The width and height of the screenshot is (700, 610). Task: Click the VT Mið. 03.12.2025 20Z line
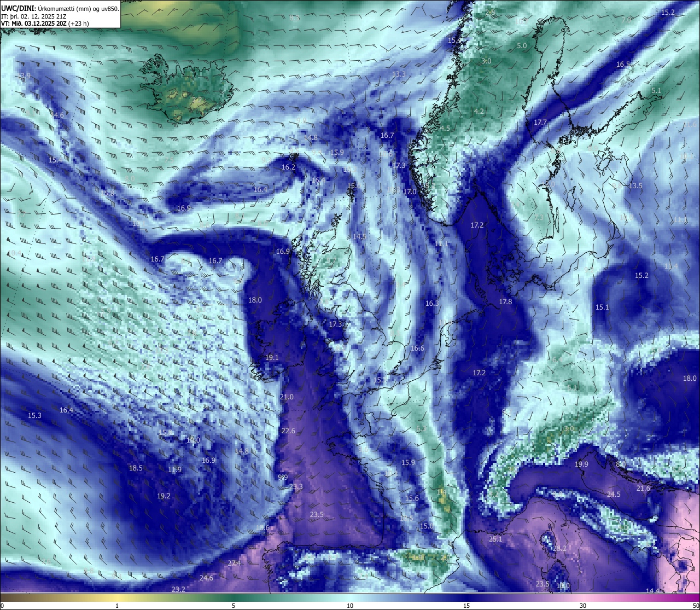(x=45, y=24)
